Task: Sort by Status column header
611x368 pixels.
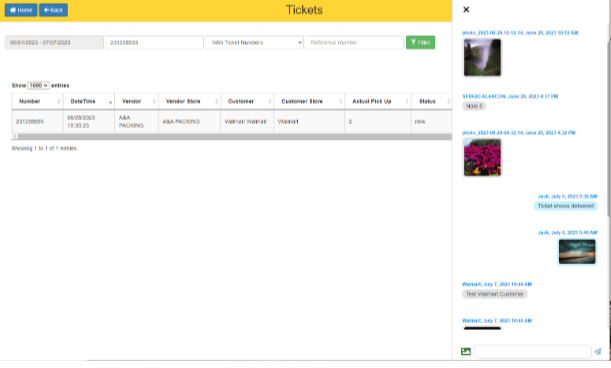Action: pos(432,101)
